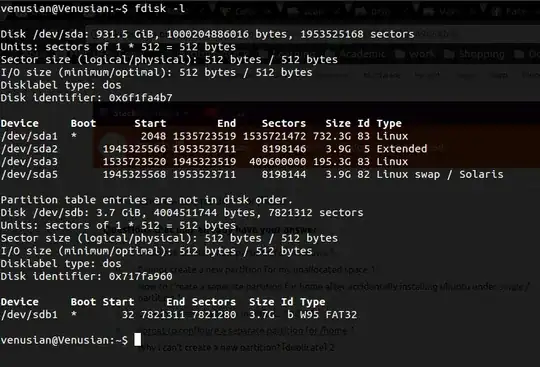Open the Shopping bookmarks folder label

[x=481, y=54]
